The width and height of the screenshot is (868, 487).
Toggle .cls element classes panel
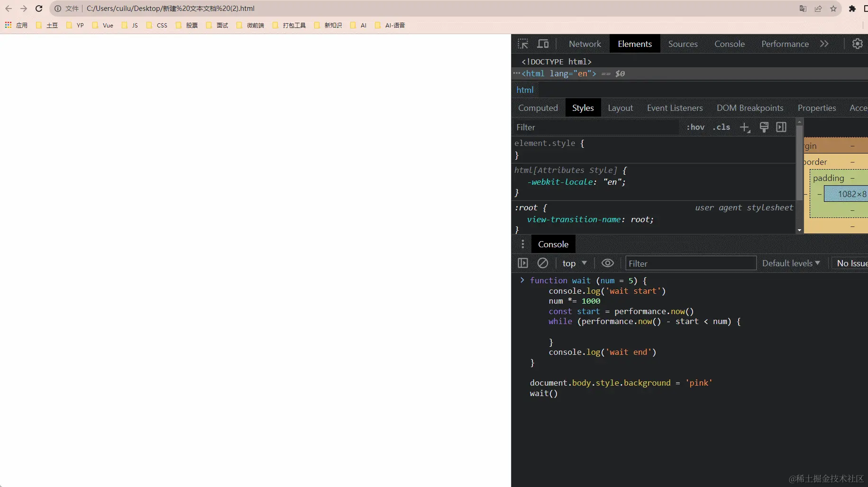click(x=722, y=127)
